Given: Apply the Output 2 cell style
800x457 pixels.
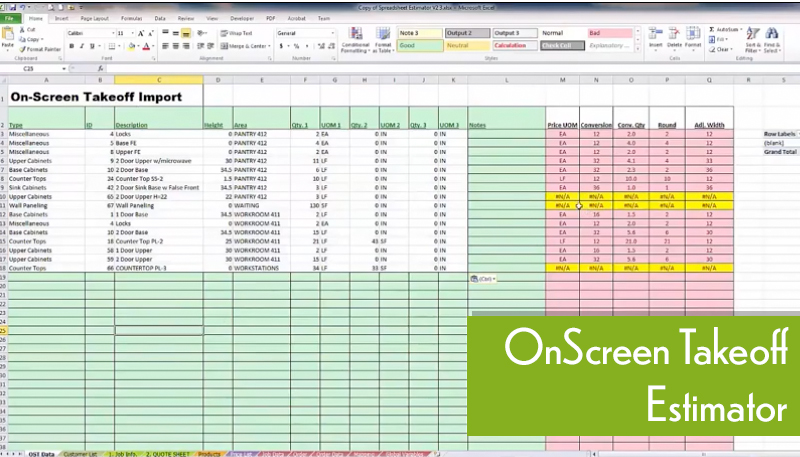Looking at the screenshot, I should 467,33.
